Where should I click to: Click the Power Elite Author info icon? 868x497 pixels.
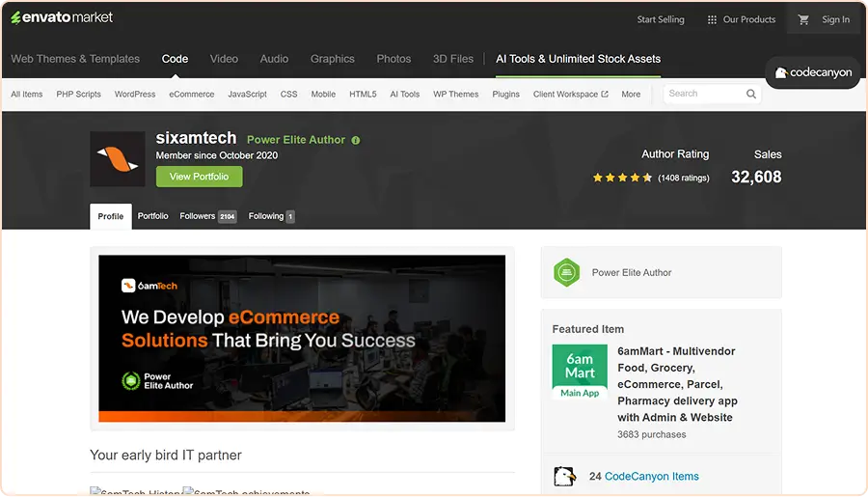click(355, 140)
